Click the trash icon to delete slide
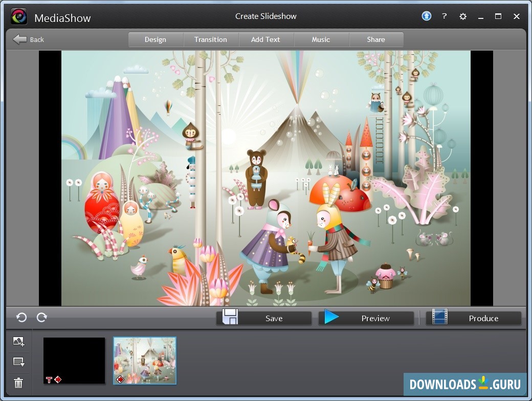This screenshot has width=532, height=401. (18, 383)
